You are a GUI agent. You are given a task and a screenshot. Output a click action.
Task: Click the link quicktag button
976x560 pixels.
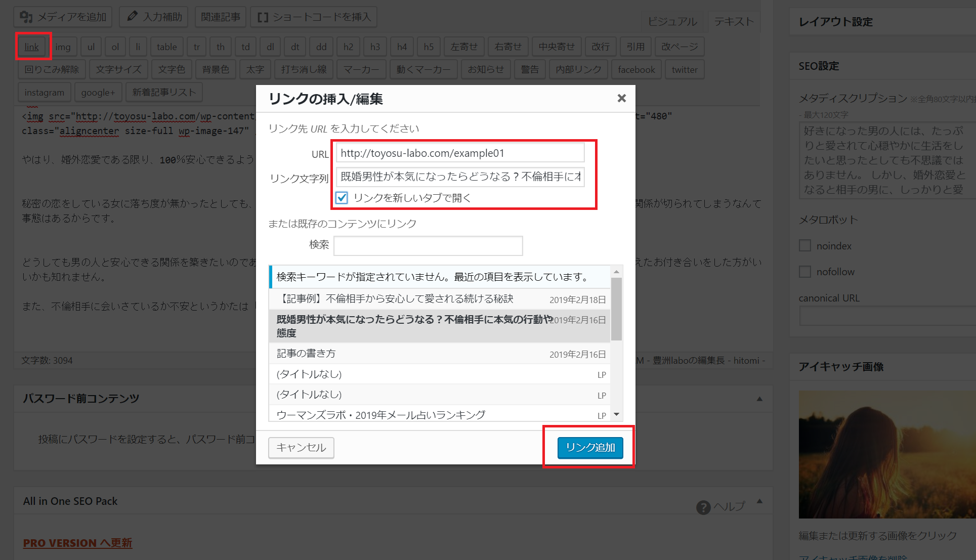tap(32, 47)
